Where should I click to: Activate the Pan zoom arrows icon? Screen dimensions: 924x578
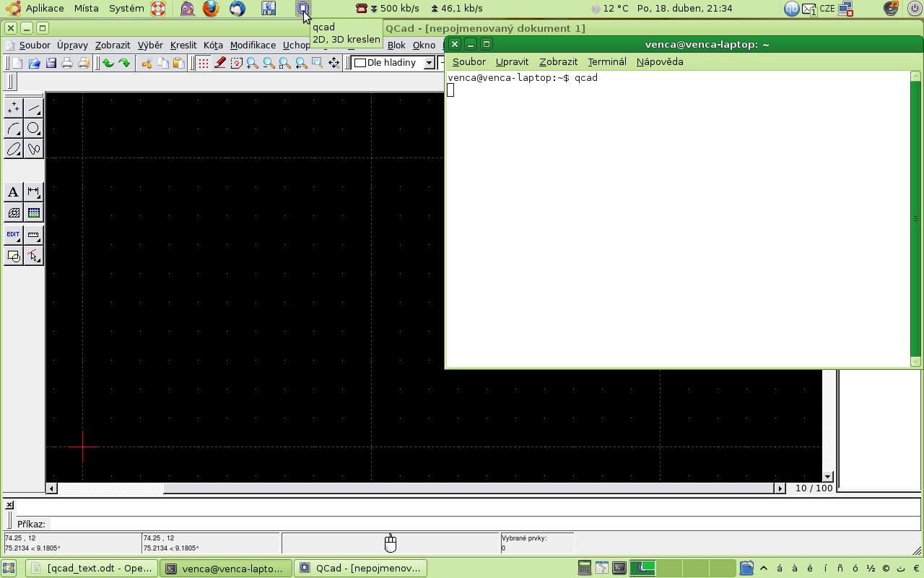[x=334, y=63]
